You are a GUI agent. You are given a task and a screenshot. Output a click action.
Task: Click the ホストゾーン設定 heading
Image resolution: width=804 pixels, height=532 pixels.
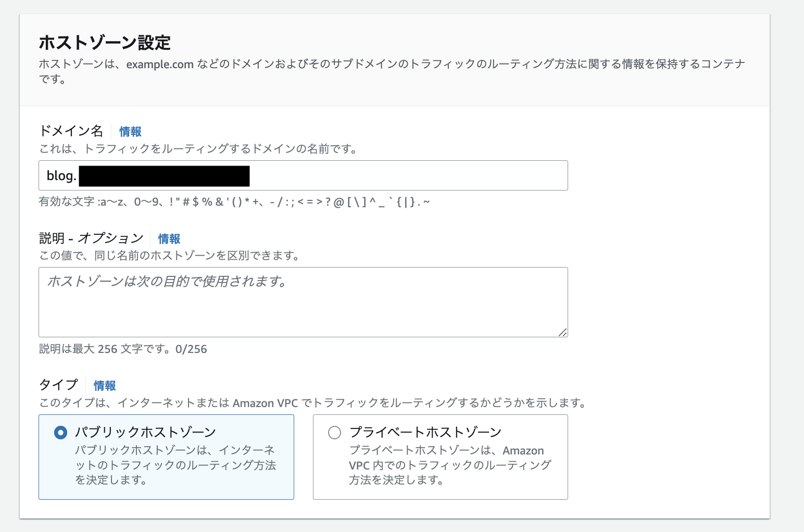[105, 42]
